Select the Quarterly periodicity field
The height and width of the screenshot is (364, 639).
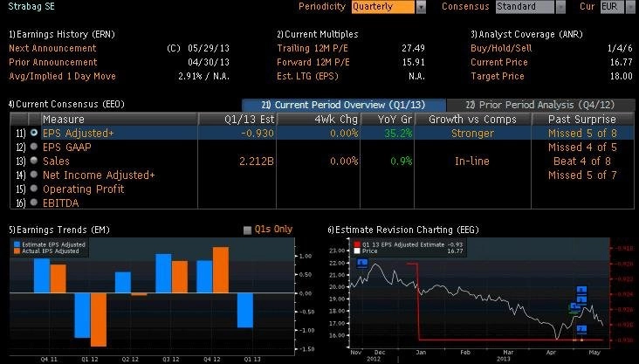pyautogui.click(x=383, y=7)
